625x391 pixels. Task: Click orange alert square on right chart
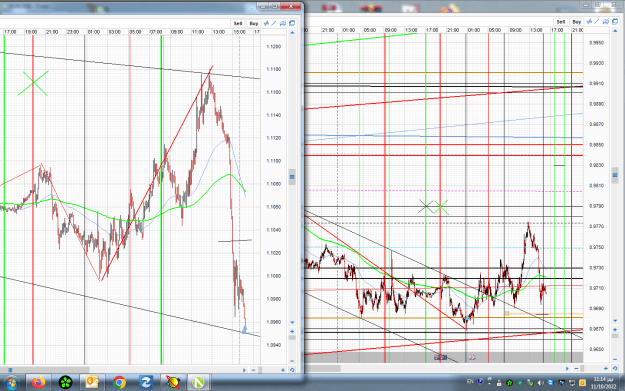[507, 314]
